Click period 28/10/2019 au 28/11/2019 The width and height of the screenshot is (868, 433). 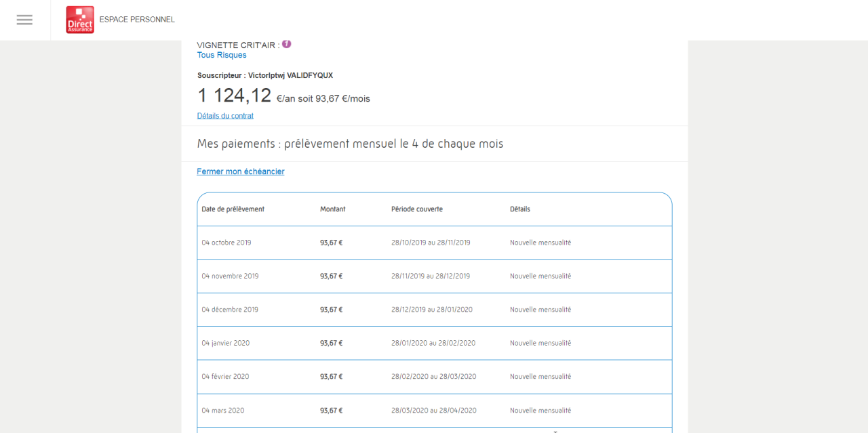tap(431, 243)
